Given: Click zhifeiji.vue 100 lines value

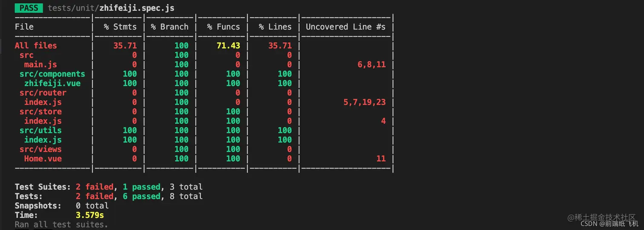Looking at the screenshot, I should (285, 83).
